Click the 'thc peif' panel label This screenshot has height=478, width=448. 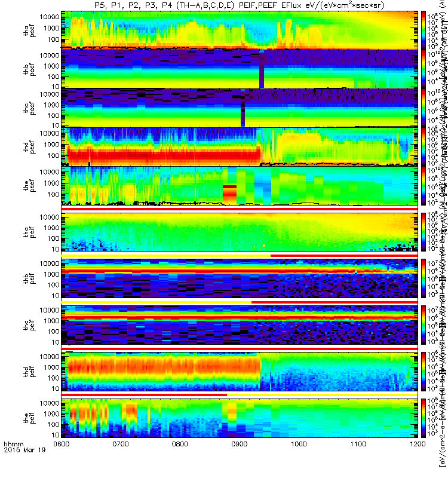(x=29, y=325)
